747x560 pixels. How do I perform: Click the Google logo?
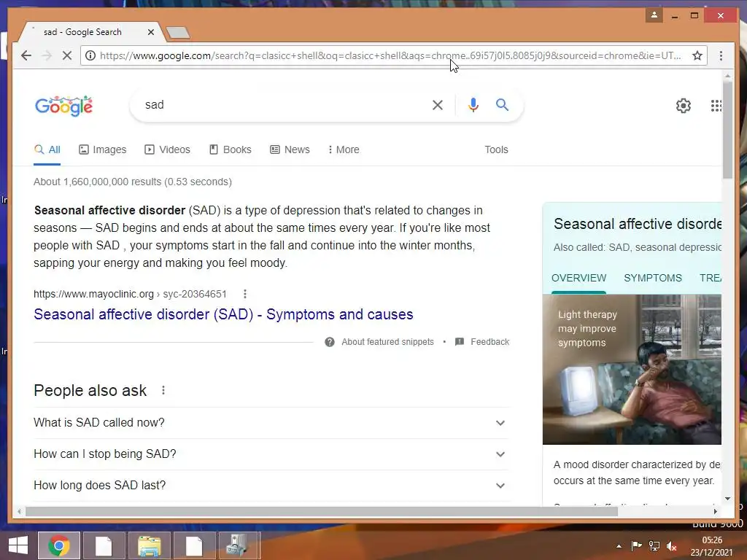click(x=64, y=106)
